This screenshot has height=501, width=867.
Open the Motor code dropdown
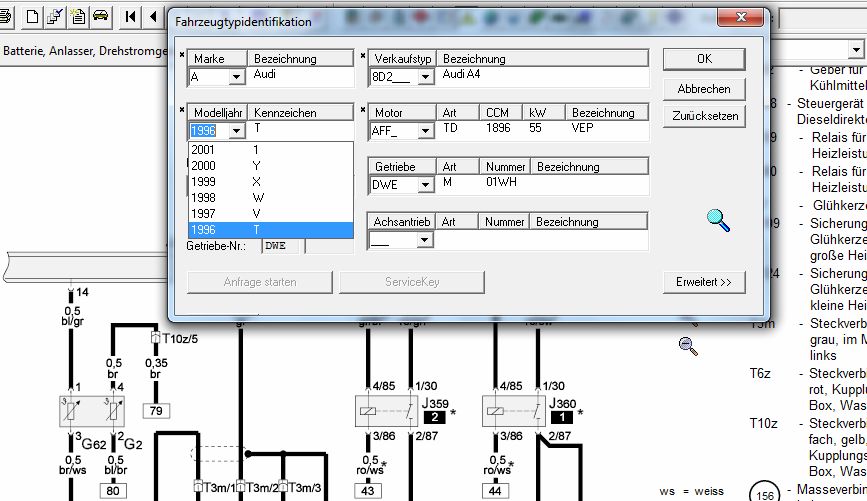click(424, 131)
